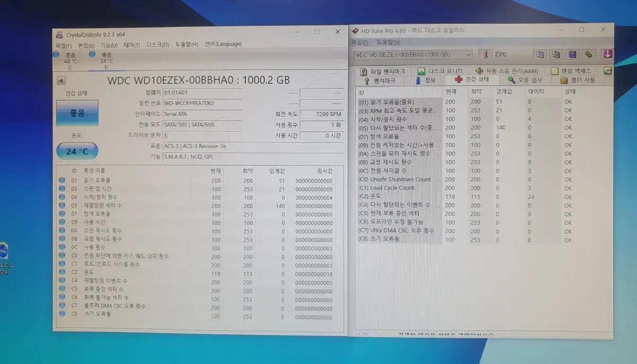The height and width of the screenshot is (364, 637).
Task: Open the 디스크(D) menu in CrystalDiskInfo
Action: (158, 45)
